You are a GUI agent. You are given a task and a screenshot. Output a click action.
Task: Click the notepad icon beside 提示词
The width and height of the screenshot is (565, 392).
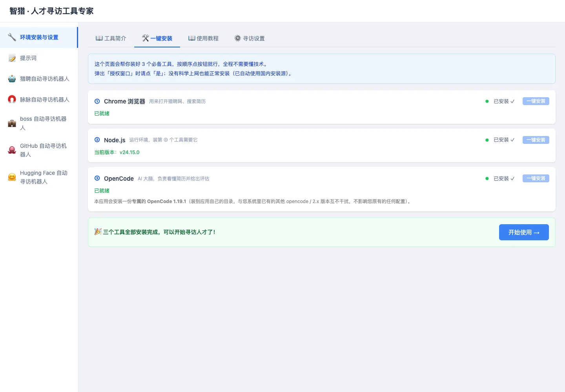(x=12, y=58)
